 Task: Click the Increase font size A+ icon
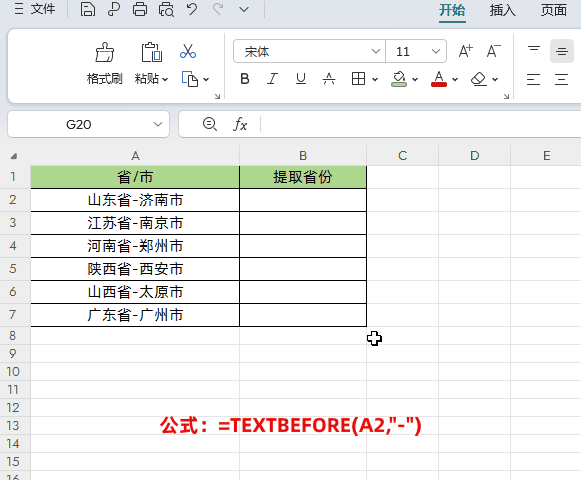pos(466,51)
